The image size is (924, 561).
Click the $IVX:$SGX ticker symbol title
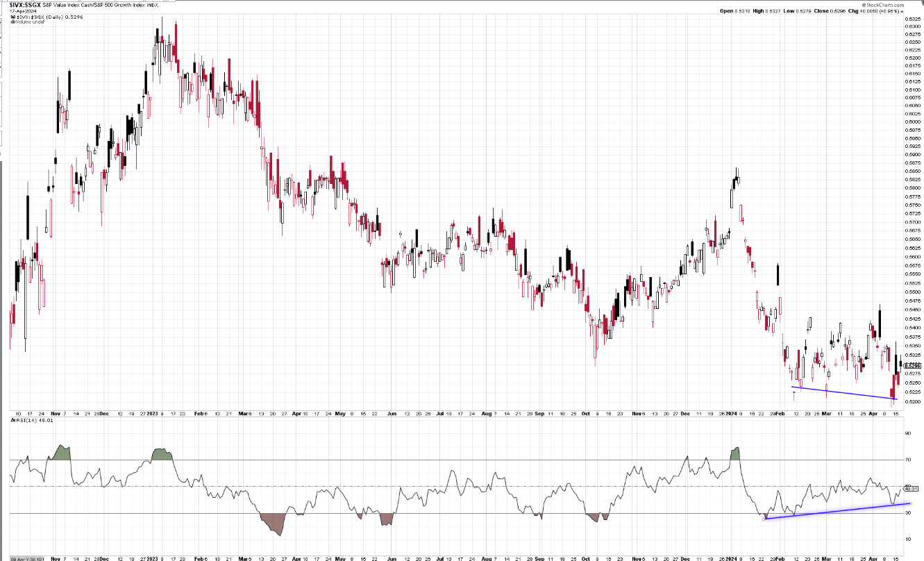click(x=25, y=5)
